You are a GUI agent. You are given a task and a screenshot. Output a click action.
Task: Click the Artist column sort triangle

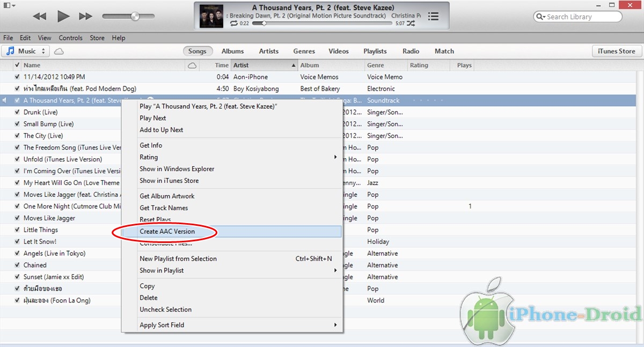pyautogui.click(x=294, y=65)
